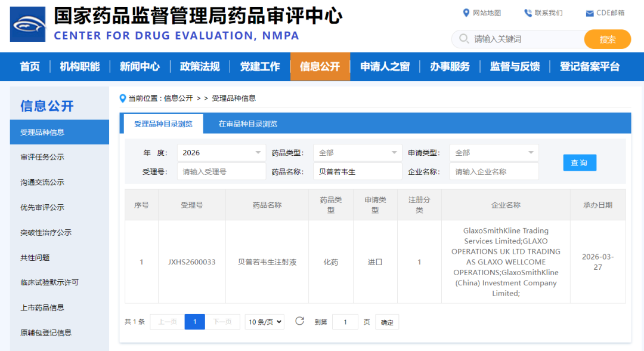Click the location pin icon near 当前位置
Screen dimensions: 644x351
[123, 98]
